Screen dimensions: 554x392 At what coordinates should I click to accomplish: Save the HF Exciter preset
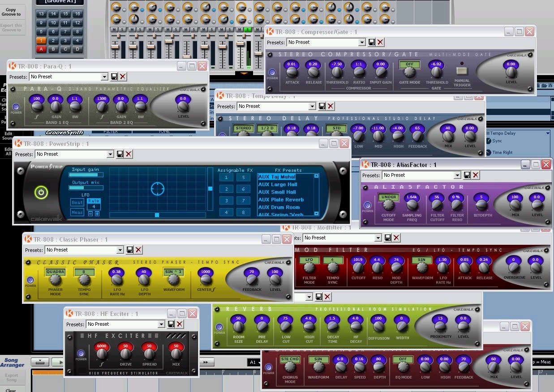click(x=171, y=324)
